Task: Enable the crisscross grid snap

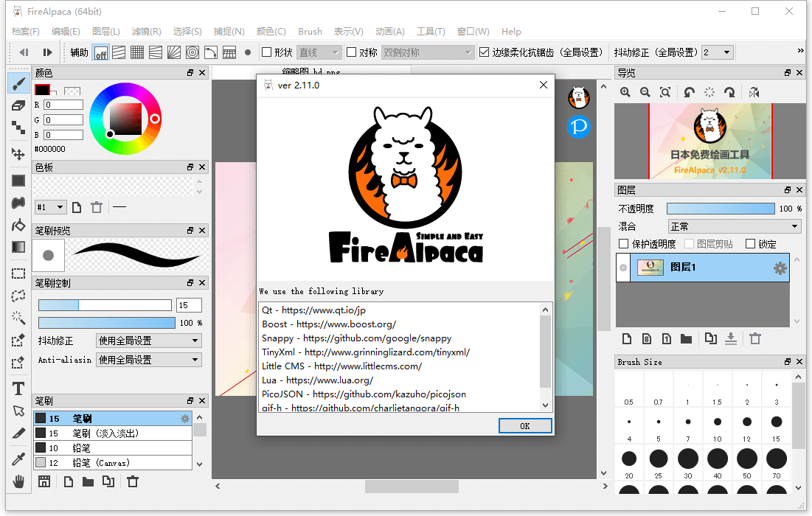Action: click(137, 52)
